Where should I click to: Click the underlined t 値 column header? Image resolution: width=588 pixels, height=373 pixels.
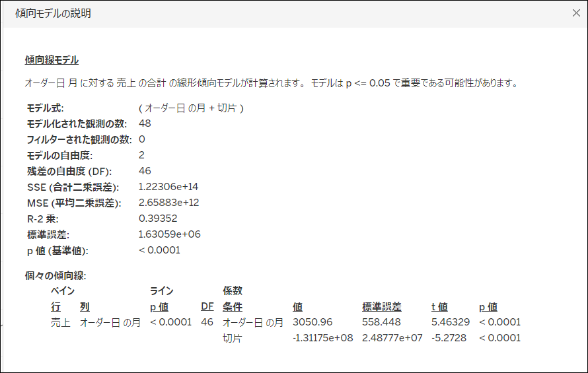coord(439,307)
